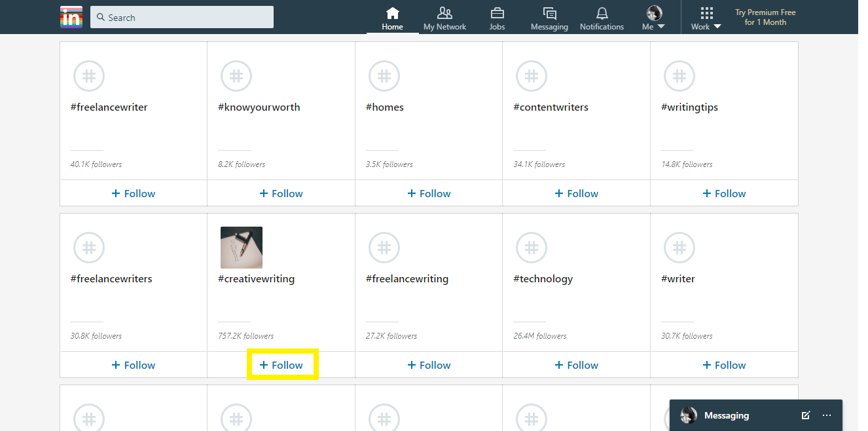Focus the Search input field
This screenshot has height=431, width=868.
182,17
